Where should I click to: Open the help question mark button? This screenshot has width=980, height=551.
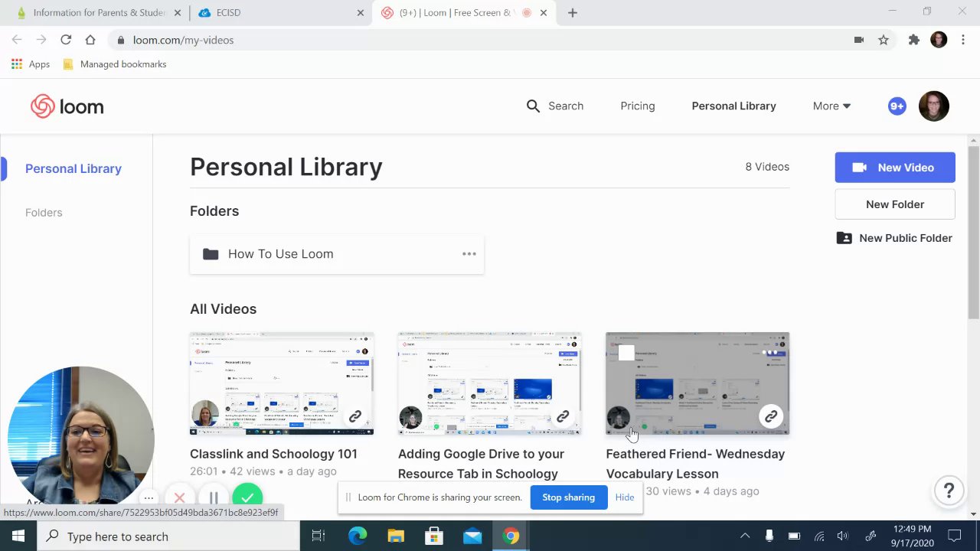point(949,491)
